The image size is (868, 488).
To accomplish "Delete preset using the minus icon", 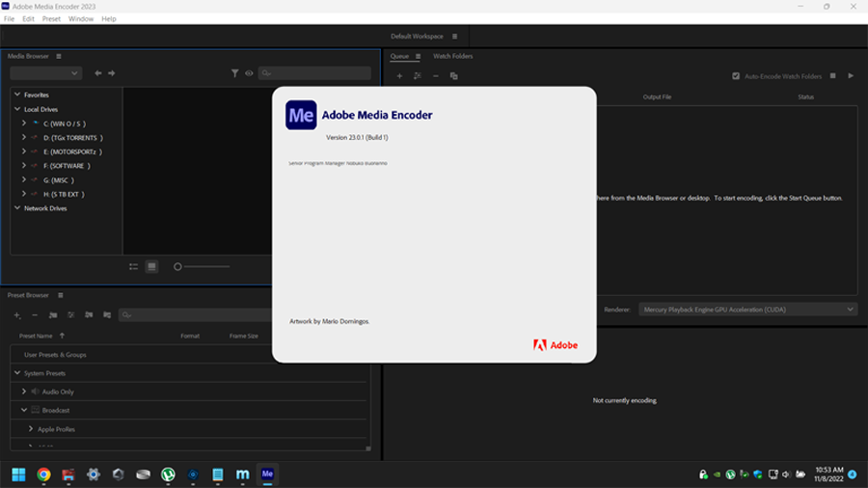I will 35,315.
